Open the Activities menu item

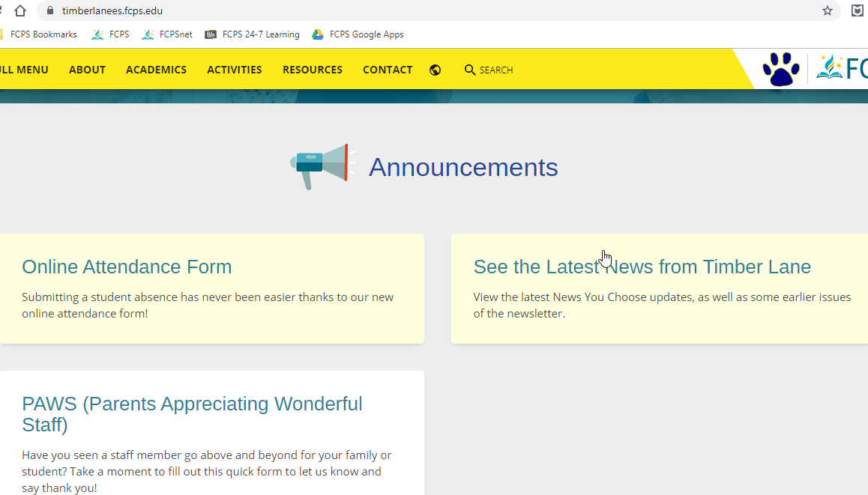tap(235, 70)
